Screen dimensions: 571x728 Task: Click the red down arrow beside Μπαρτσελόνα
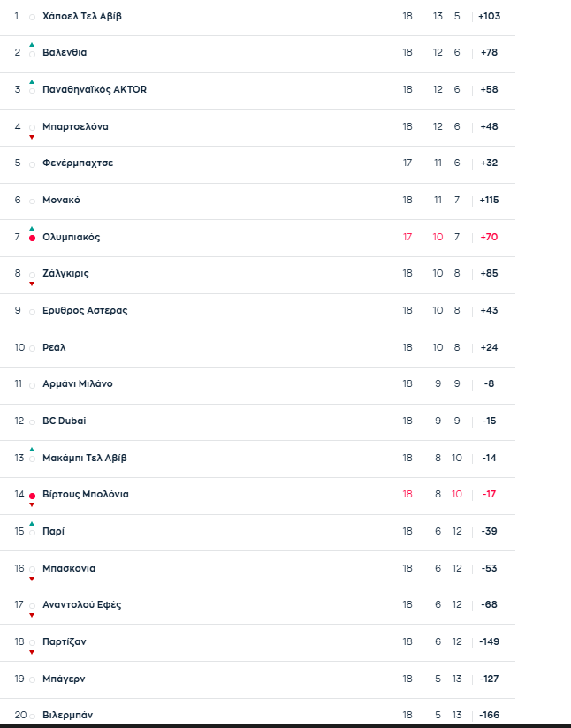32,137
